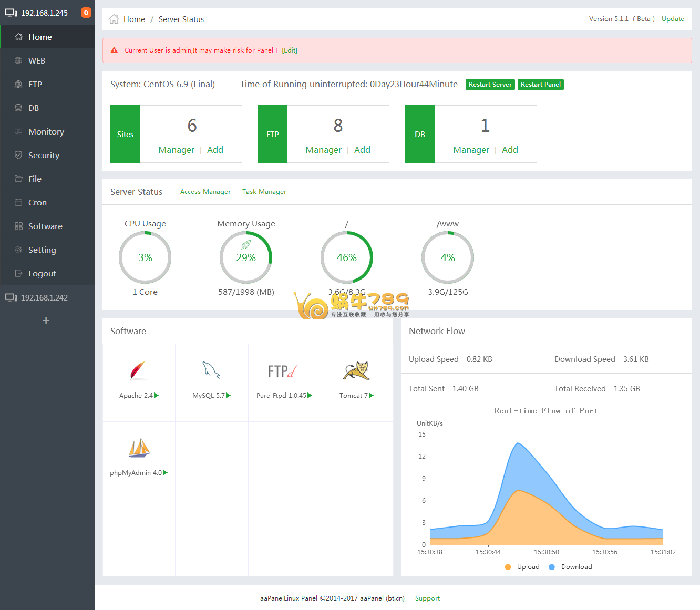The image size is (700, 610).
Task: Go to the Cron sidebar item
Action: tap(37, 203)
